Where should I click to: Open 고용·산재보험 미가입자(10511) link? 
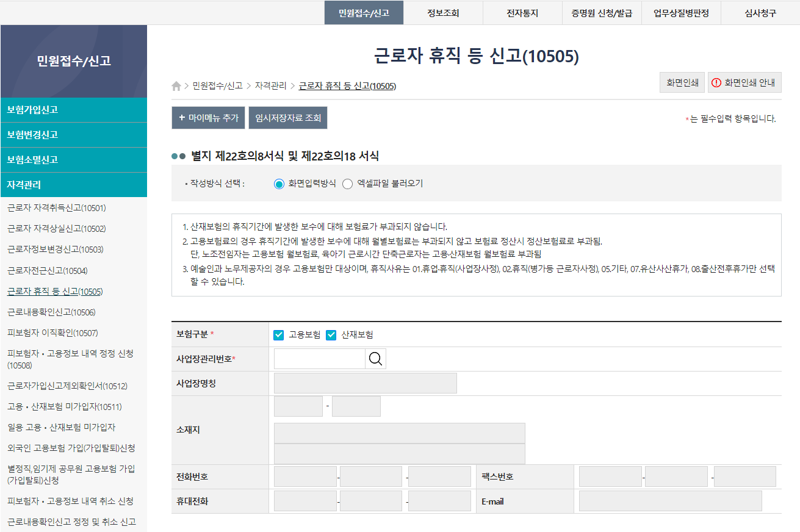[x=65, y=407]
